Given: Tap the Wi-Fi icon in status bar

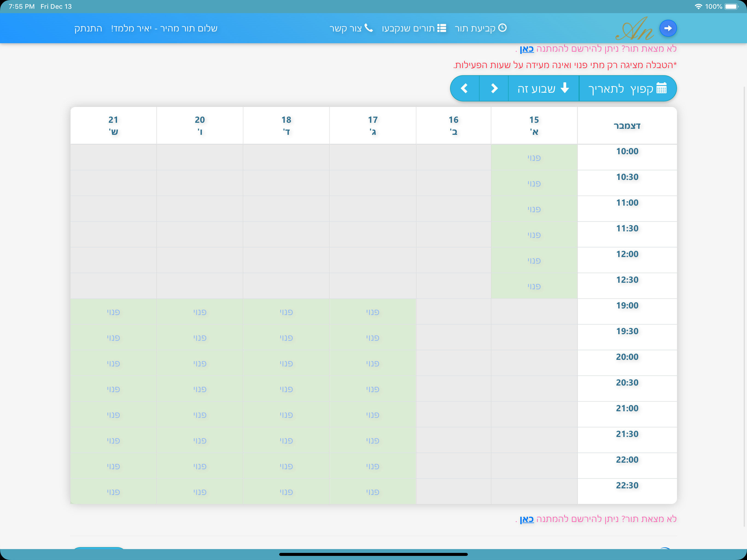Looking at the screenshot, I should coord(698,6).
